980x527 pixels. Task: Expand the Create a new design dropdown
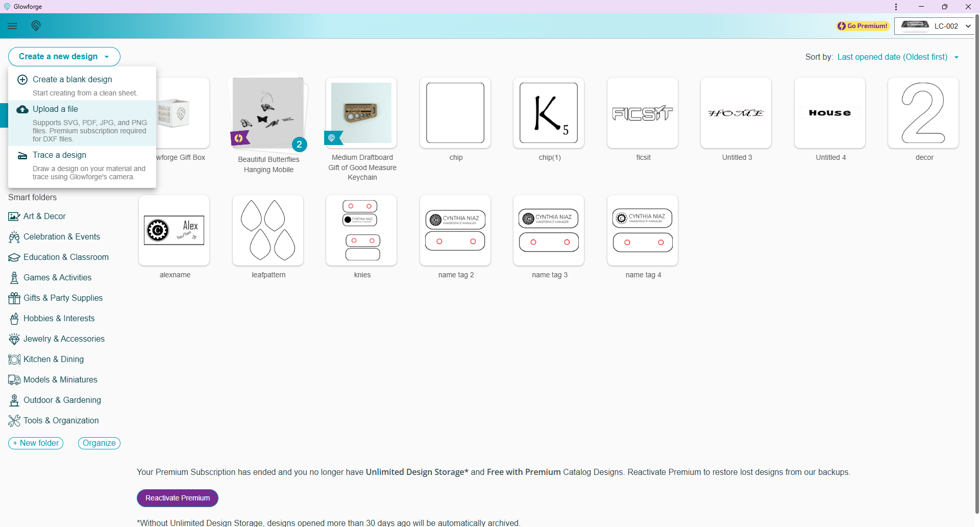(x=64, y=57)
